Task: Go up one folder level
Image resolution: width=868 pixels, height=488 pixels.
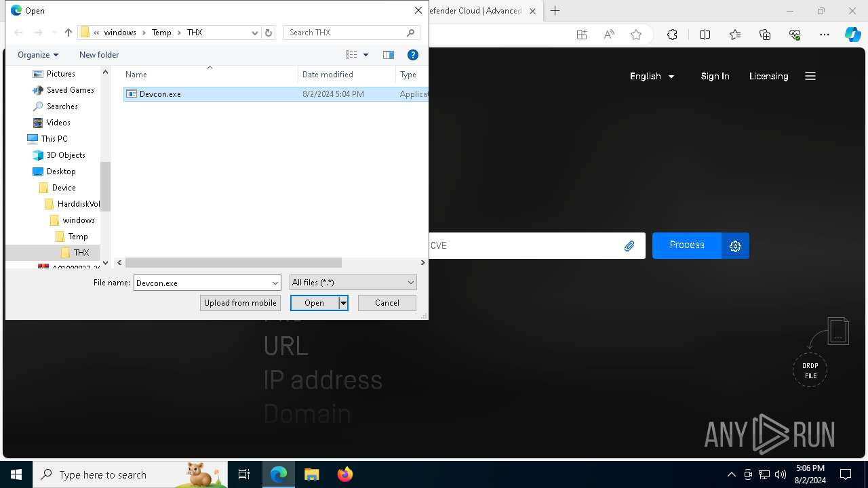Action: (x=68, y=33)
